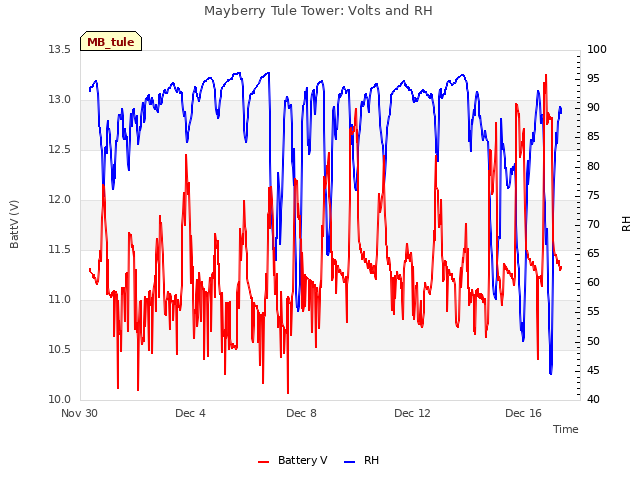Select the Dec 4 date tick label
The height and width of the screenshot is (480, 640).
point(190,413)
